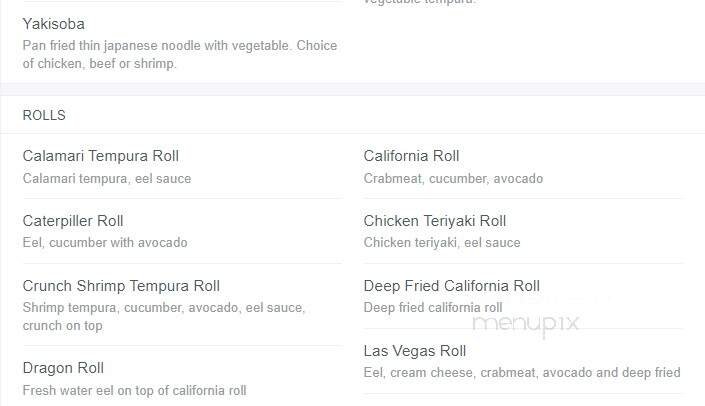Click the 'Calamari tempura, eel sauce' description

[x=106, y=179]
